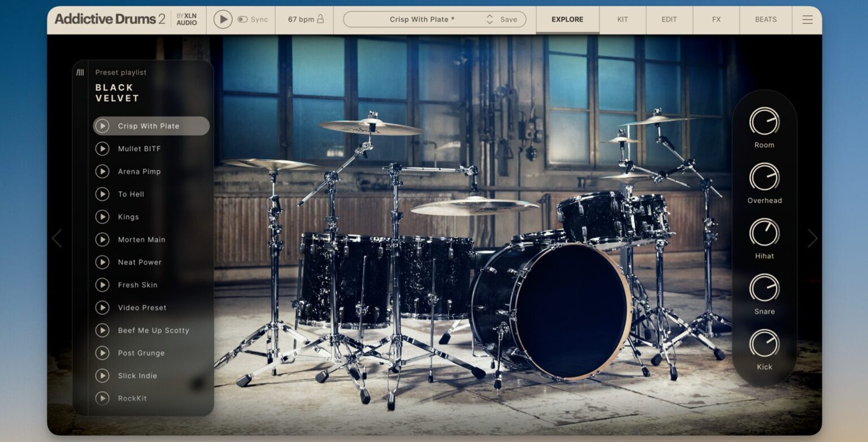Viewport: 868px width, 442px height.
Task: Toggle the Sync switch
Action: coord(244,19)
